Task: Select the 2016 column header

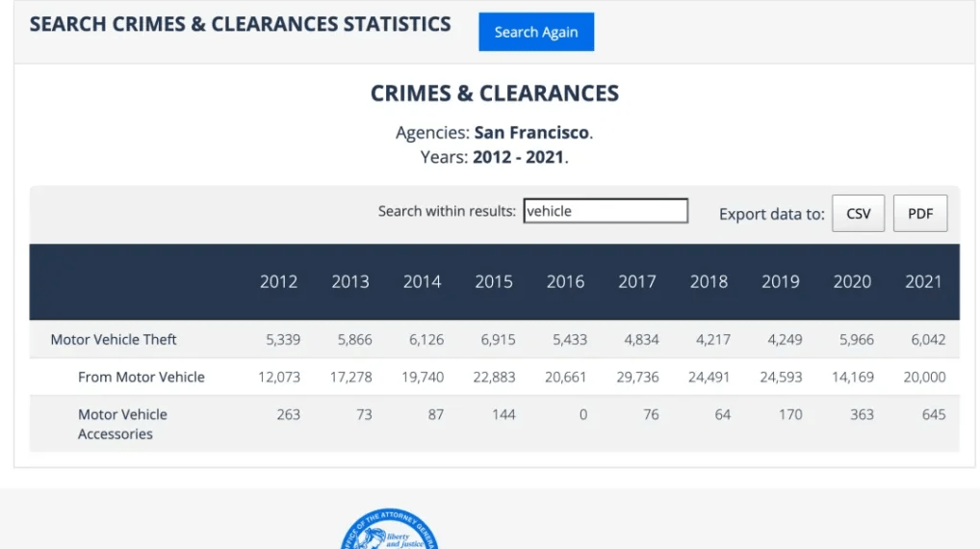Action: (566, 281)
